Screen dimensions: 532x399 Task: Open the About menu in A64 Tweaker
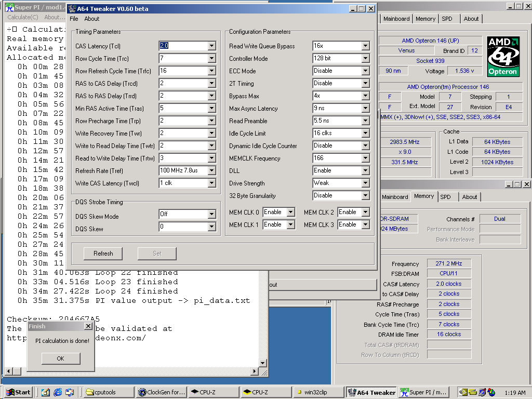(92, 19)
